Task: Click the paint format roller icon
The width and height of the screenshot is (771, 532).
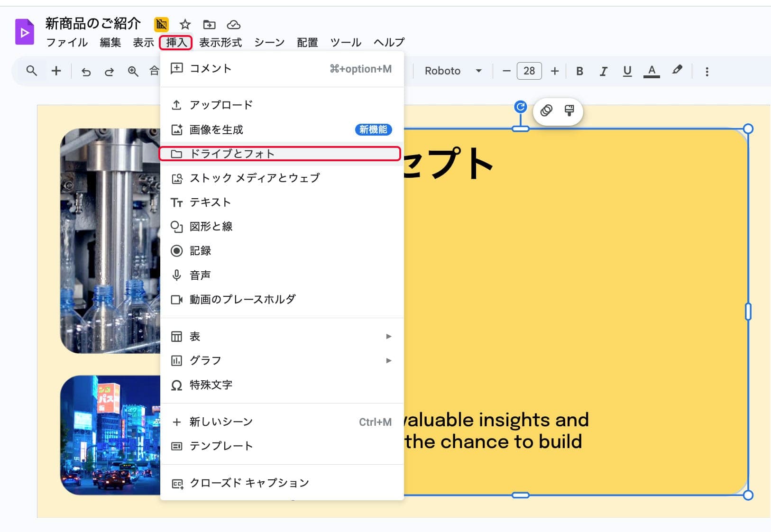Action: pyautogui.click(x=569, y=111)
